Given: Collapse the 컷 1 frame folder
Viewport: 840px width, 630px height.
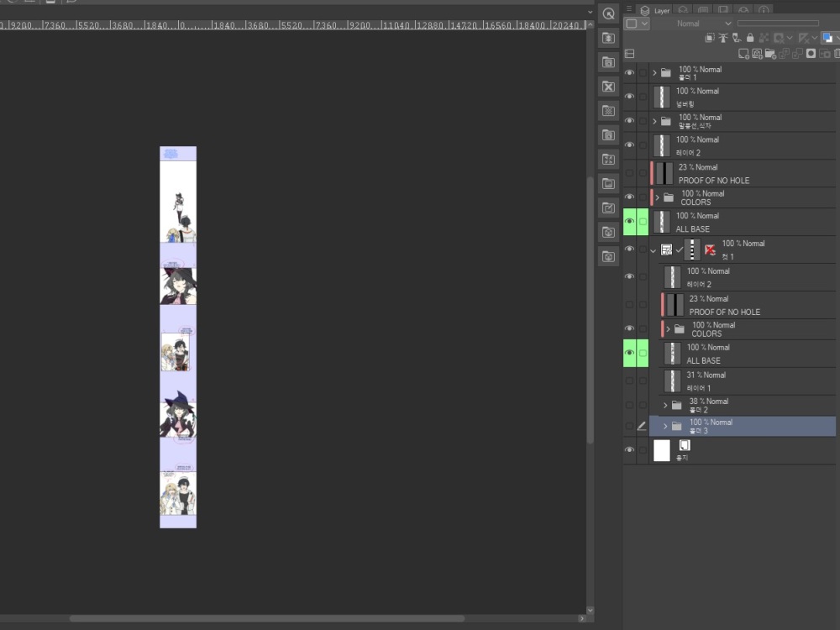Looking at the screenshot, I should coord(653,250).
